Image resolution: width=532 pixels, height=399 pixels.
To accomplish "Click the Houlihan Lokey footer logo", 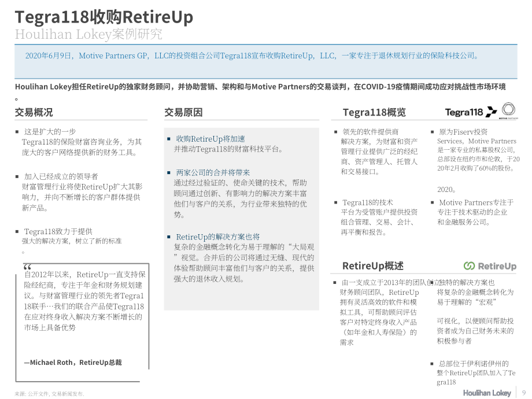I will 487,393.
